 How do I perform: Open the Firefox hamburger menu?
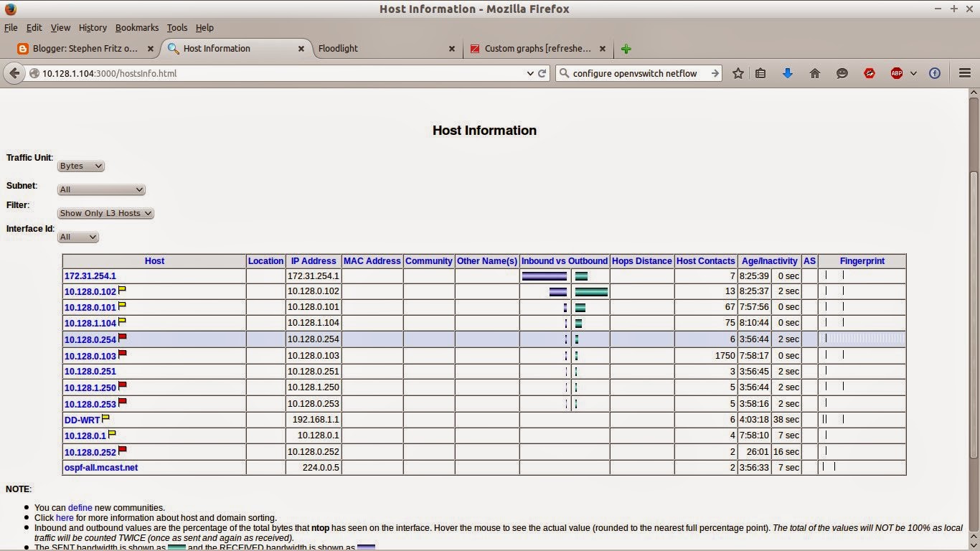[964, 72]
